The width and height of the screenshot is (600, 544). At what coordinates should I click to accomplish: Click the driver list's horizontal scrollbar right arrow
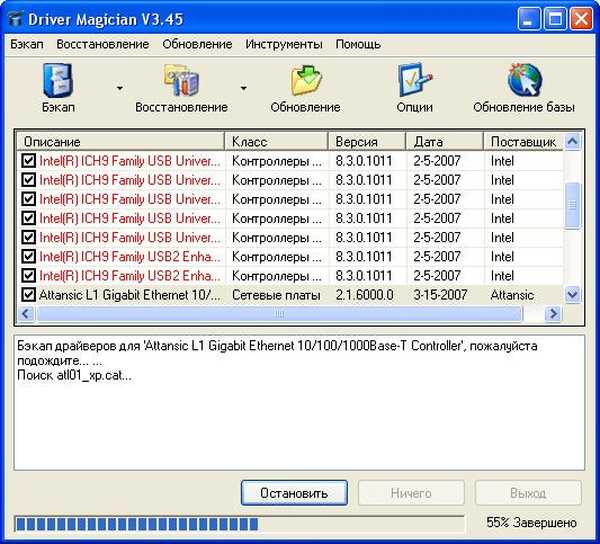tap(553, 314)
